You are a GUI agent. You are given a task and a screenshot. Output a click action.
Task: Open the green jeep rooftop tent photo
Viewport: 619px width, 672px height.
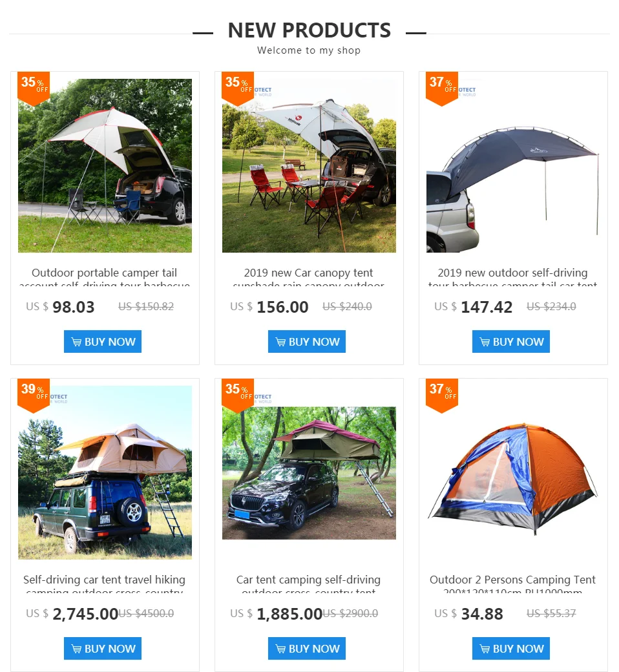(x=105, y=472)
